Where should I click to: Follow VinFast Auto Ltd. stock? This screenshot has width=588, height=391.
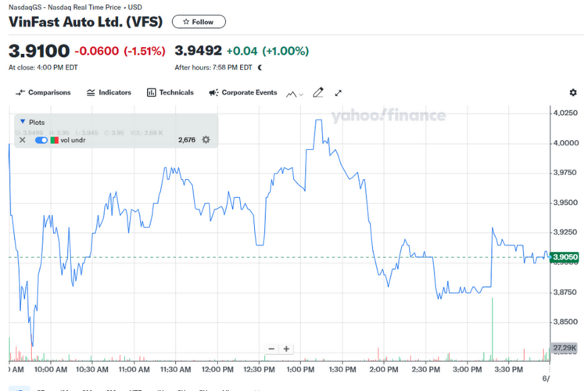[199, 22]
